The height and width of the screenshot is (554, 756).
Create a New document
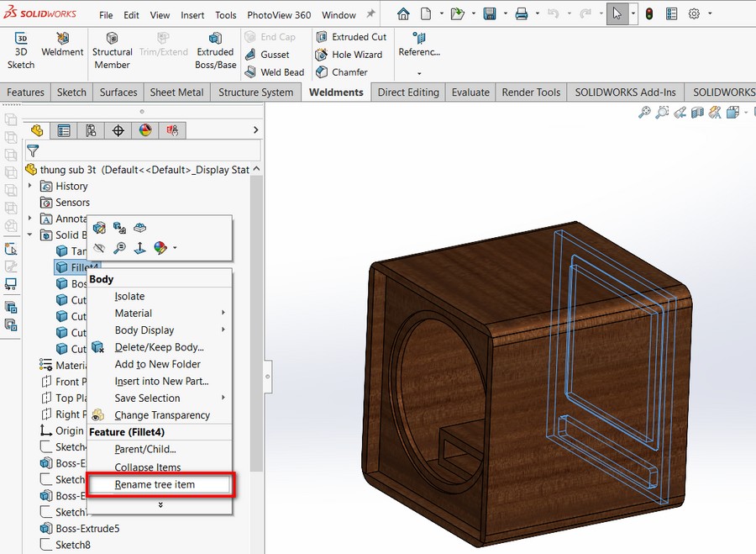click(426, 14)
